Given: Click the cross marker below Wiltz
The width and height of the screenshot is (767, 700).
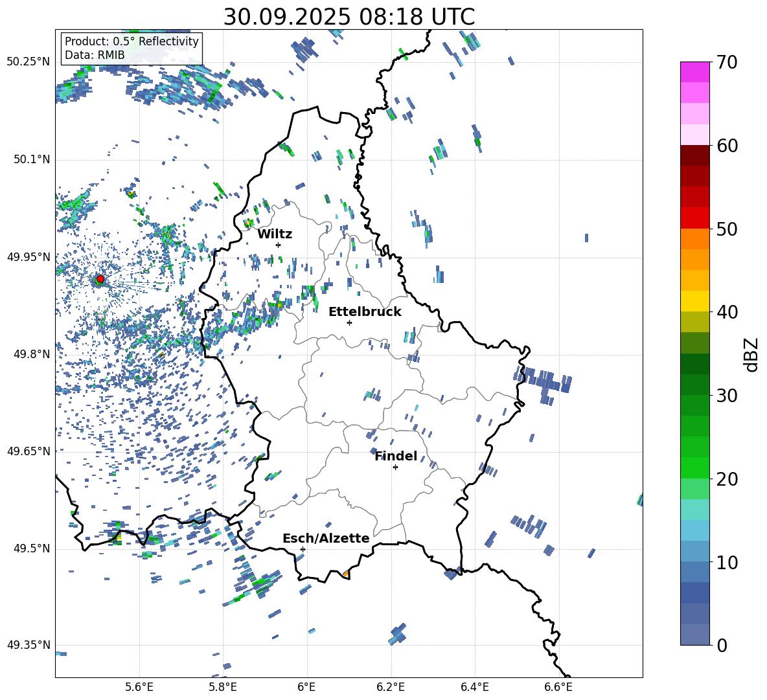Looking at the screenshot, I should point(279,245).
